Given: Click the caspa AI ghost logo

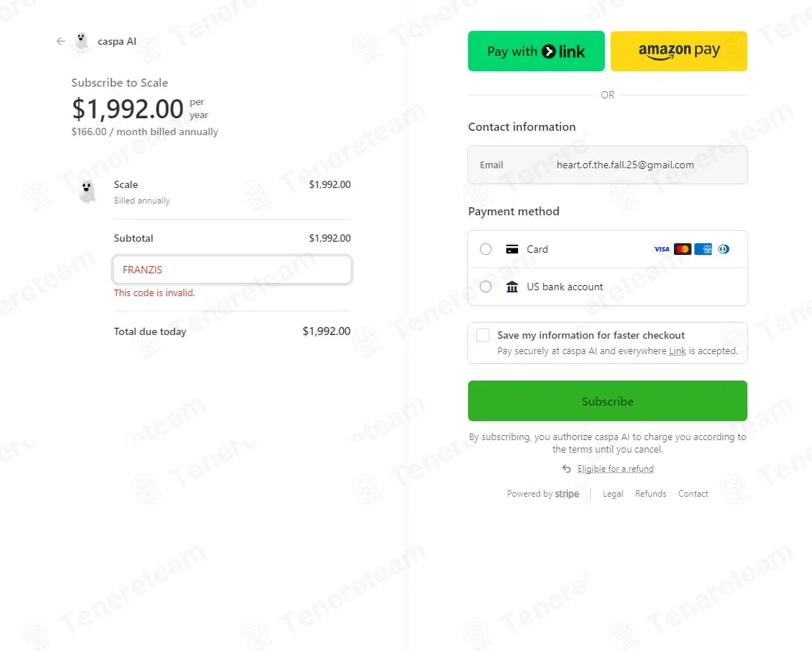Looking at the screenshot, I should pyautogui.click(x=82, y=42).
